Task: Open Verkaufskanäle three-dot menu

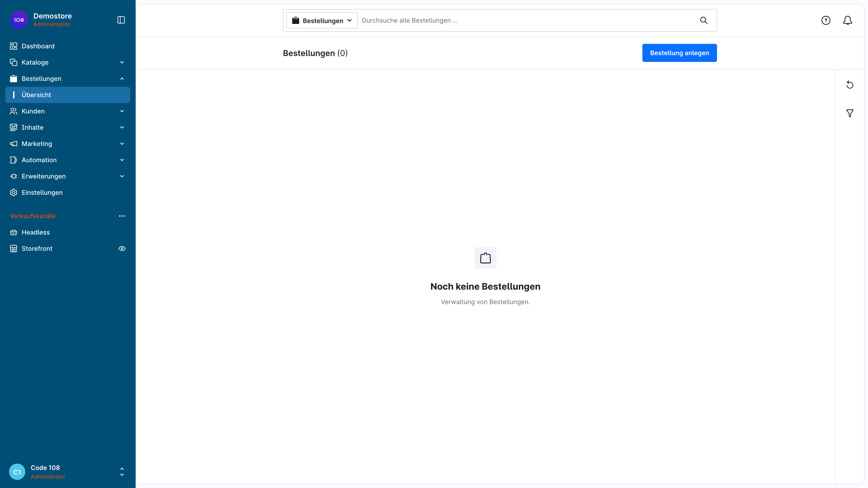Action: click(x=122, y=216)
